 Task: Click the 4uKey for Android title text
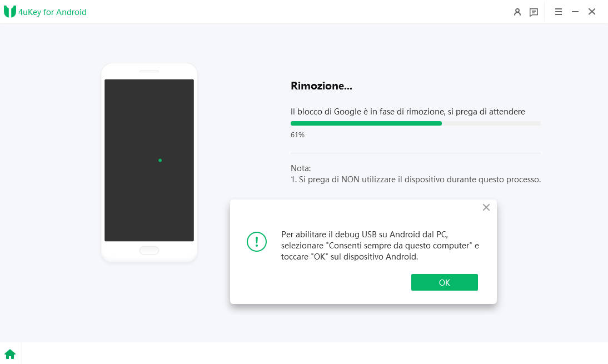(52, 12)
